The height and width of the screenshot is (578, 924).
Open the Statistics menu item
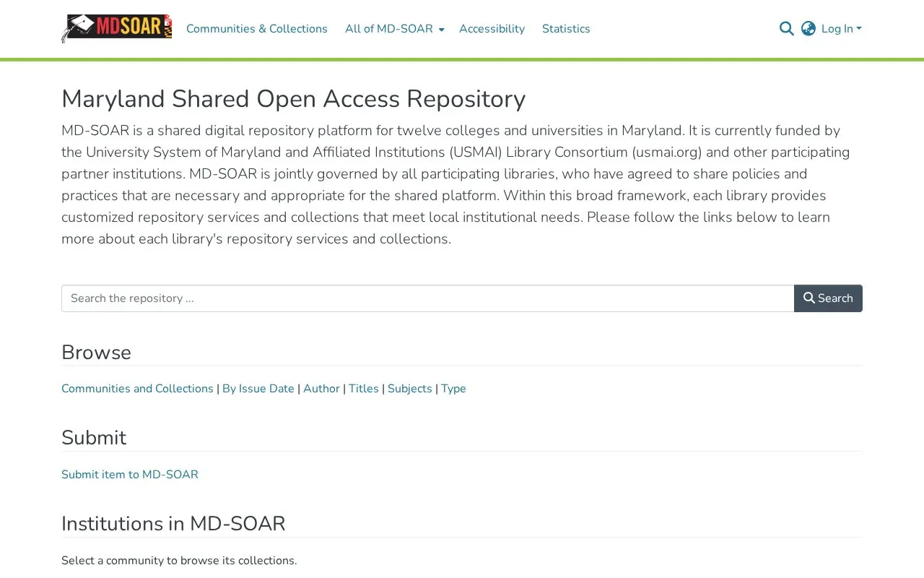tap(566, 29)
